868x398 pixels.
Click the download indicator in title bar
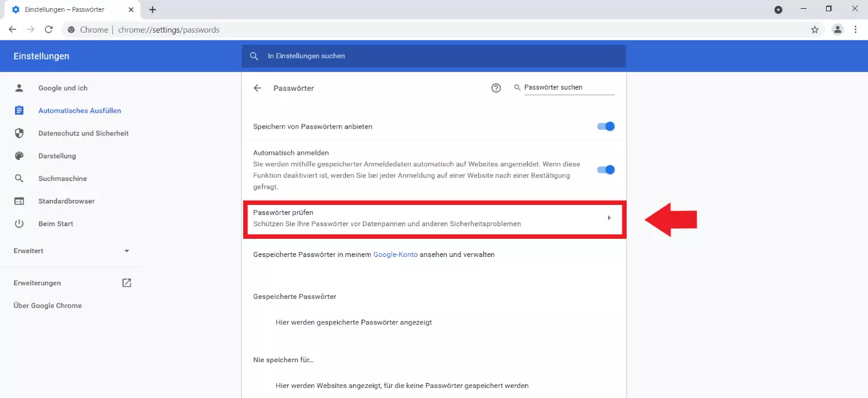(x=778, y=9)
